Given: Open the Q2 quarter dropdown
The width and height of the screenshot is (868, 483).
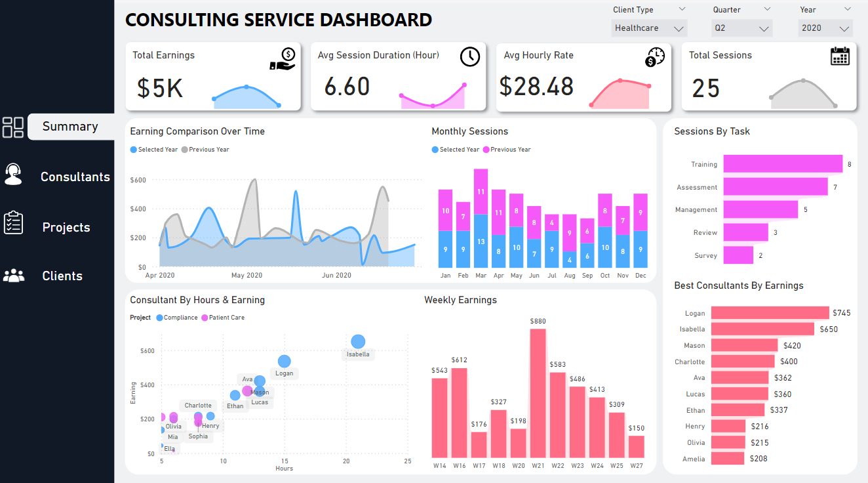Looking at the screenshot, I should [742, 28].
